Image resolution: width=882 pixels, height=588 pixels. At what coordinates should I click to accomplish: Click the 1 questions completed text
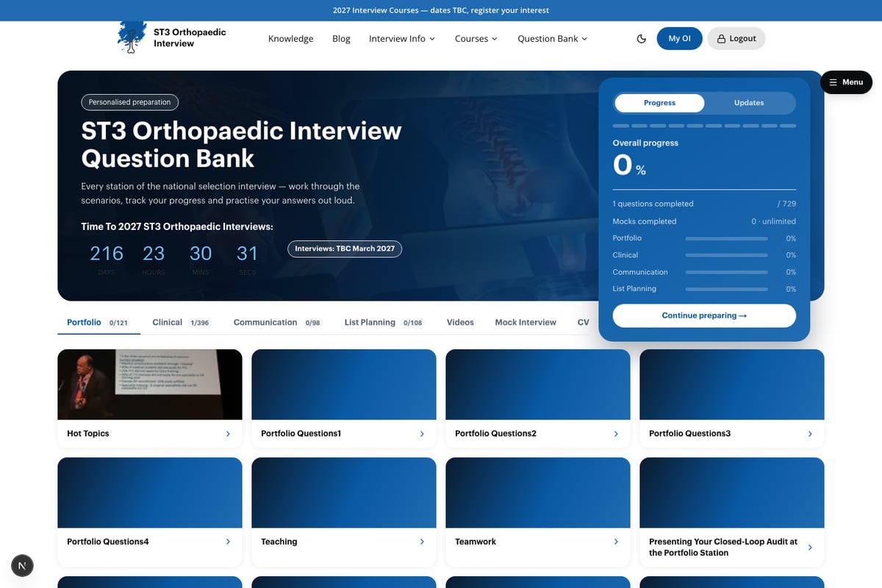653,204
